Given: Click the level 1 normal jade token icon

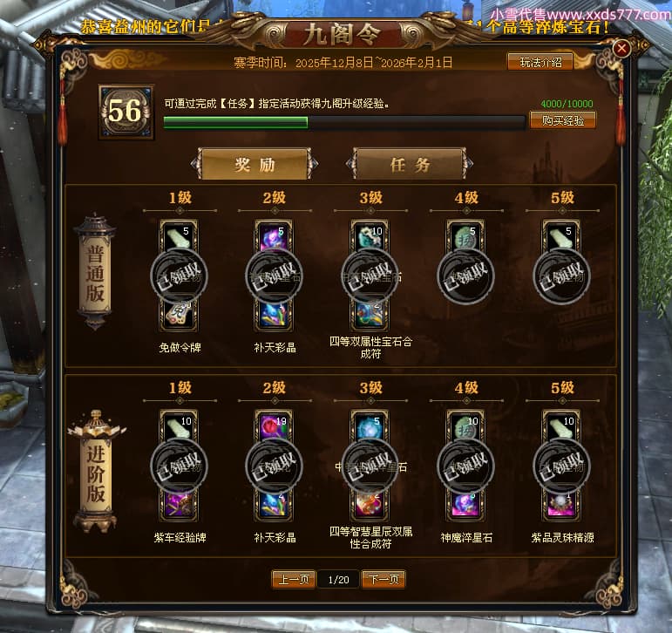Looking at the screenshot, I should click(x=179, y=237).
